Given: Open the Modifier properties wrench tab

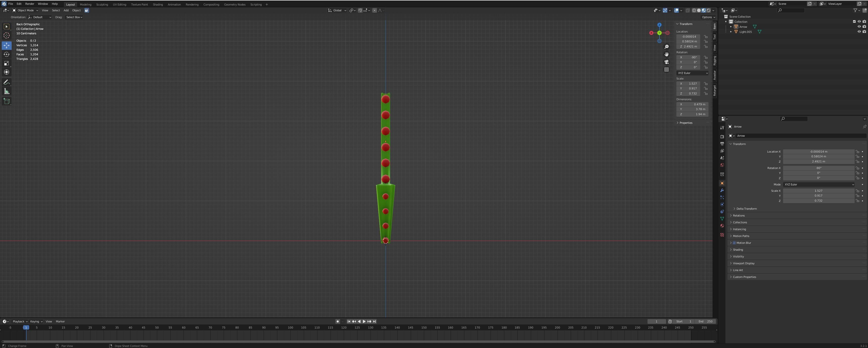Looking at the screenshot, I should click(x=722, y=190).
